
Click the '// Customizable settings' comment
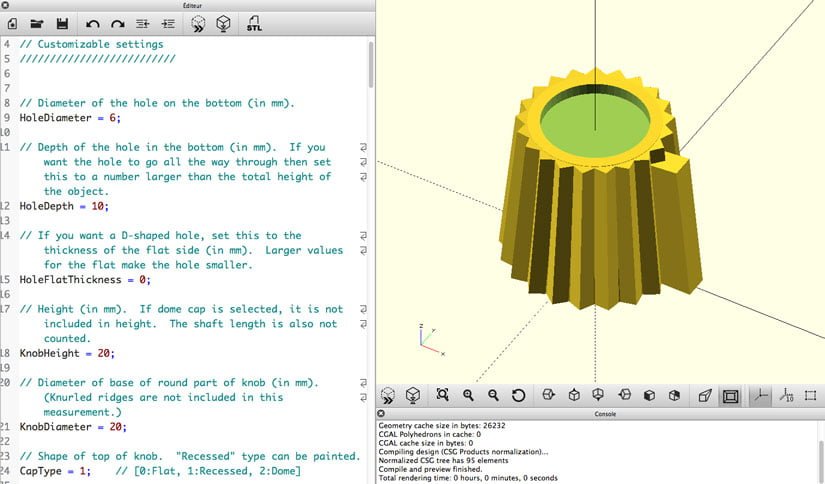(92, 44)
